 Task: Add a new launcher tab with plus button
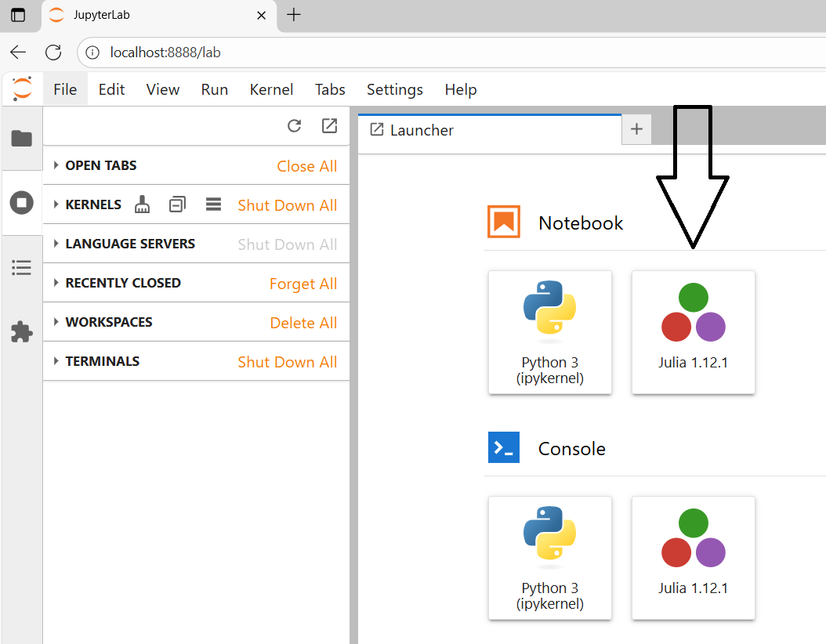coord(636,129)
